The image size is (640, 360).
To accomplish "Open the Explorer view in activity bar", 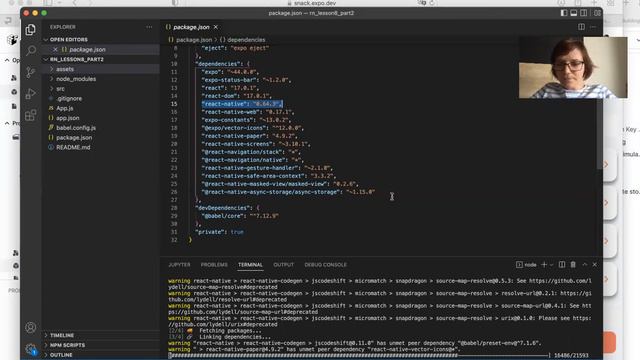I will pyautogui.click(x=31, y=30).
